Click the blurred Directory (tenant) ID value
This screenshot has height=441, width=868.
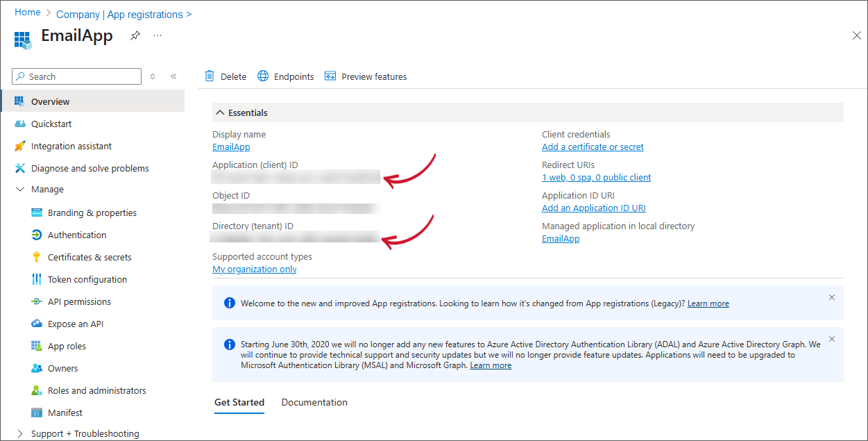(296, 238)
